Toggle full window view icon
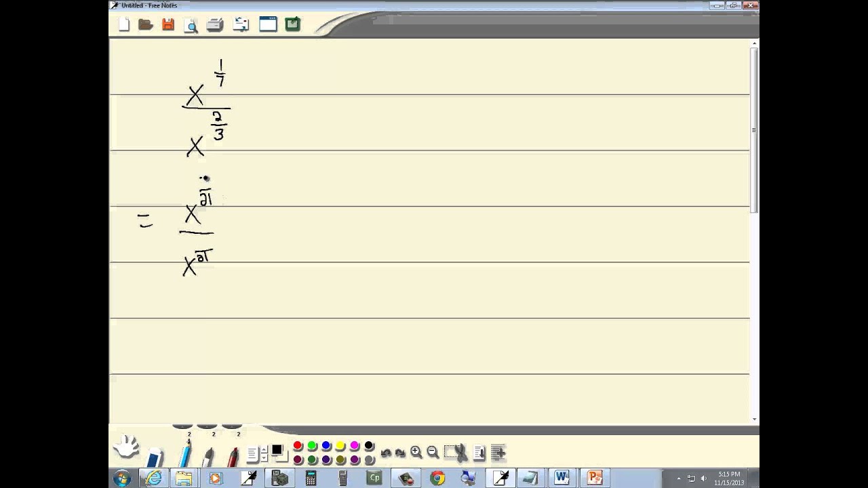The image size is (868, 488). pyautogui.click(x=268, y=24)
